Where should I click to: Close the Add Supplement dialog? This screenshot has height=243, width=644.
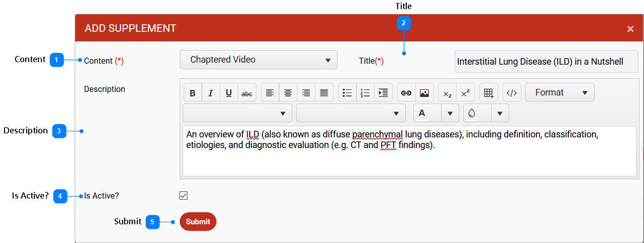pyautogui.click(x=630, y=29)
